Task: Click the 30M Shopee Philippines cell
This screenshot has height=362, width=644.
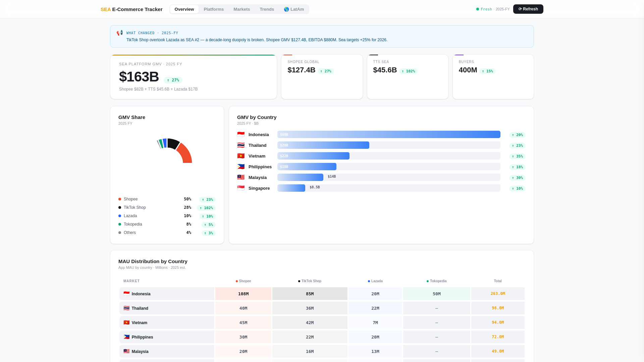Action: tap(243, 337)
